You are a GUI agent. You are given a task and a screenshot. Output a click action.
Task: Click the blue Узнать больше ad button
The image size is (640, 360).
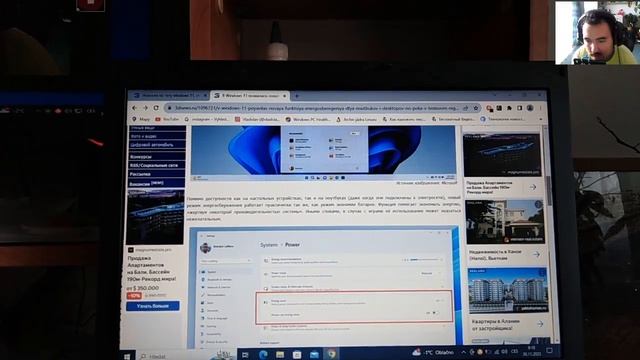[x=153, y=306]
